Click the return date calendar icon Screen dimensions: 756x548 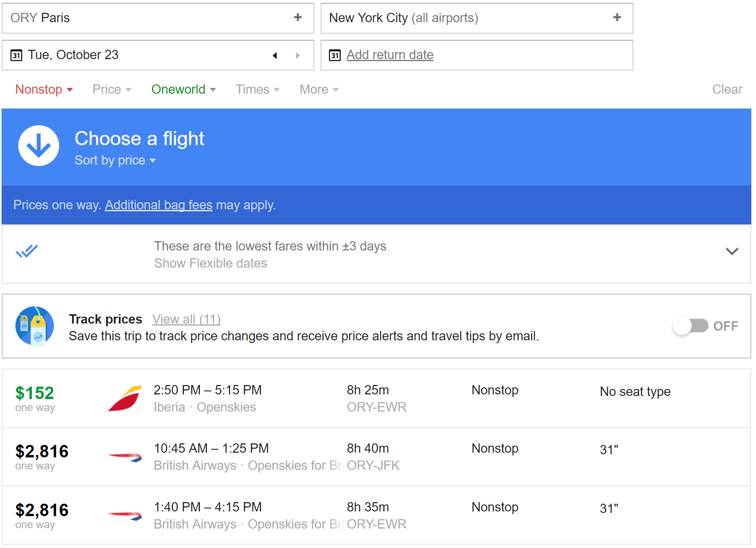335,55
